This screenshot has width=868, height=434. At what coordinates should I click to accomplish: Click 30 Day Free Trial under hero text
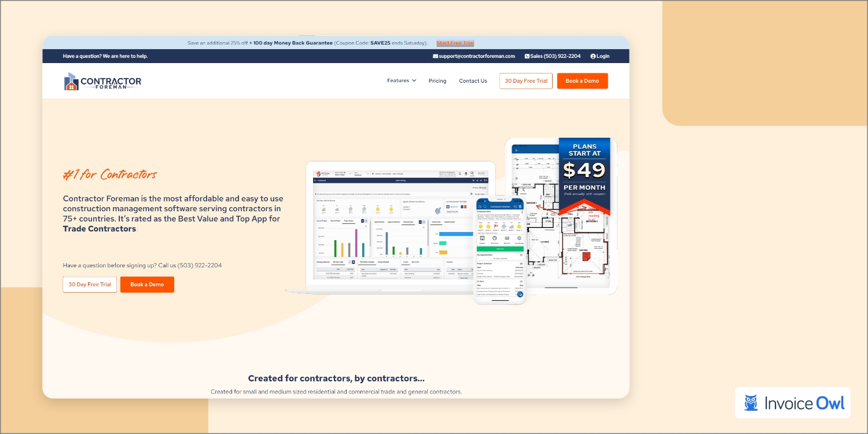90,285
